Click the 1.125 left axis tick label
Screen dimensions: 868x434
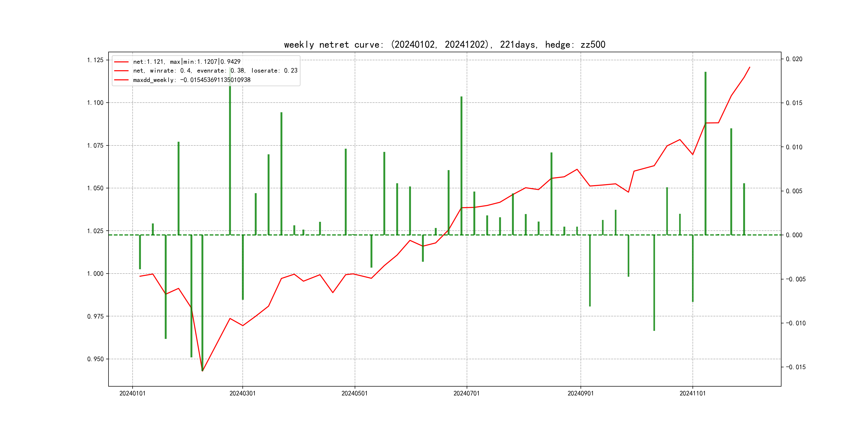coord(95,60)
